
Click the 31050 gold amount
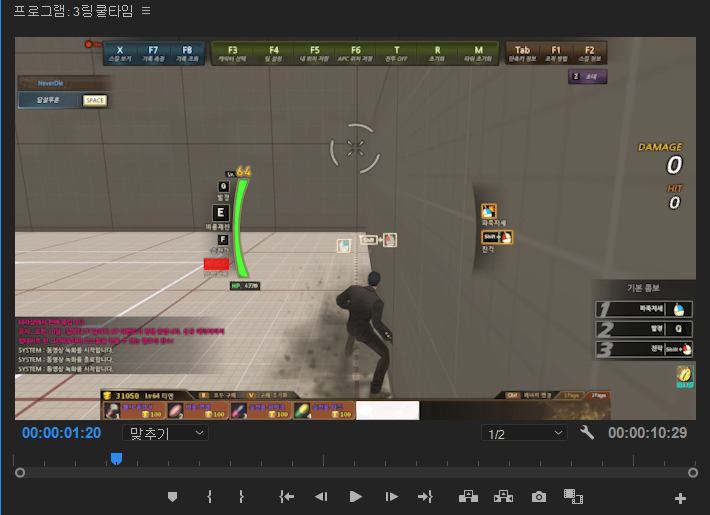click(127, 396)
